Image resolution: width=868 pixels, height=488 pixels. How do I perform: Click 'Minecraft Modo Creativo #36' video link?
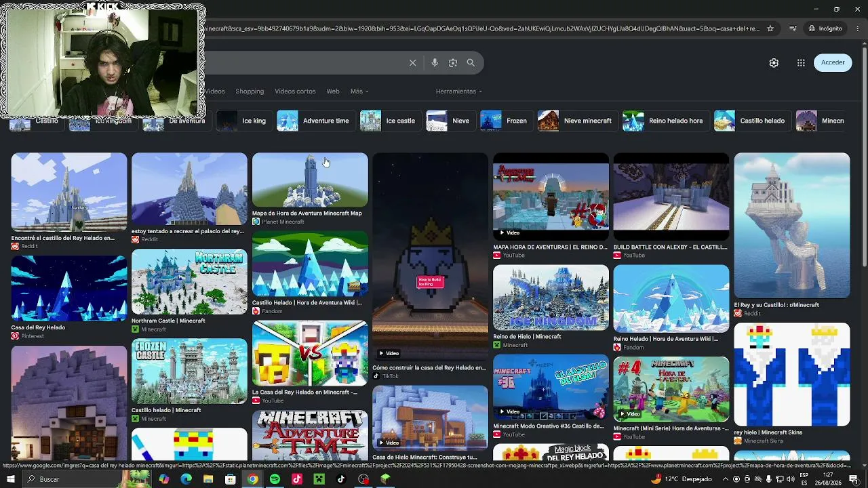tap(549, 426)
